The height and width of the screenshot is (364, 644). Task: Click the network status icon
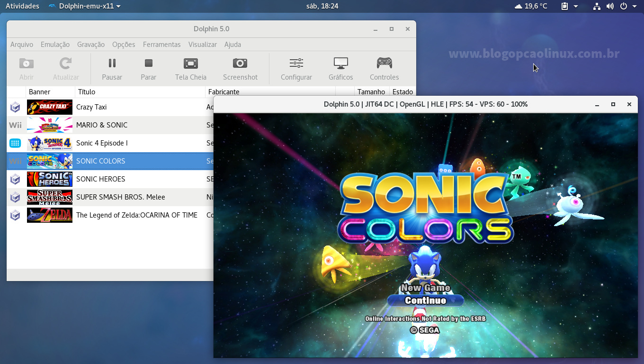pos(597,6)
